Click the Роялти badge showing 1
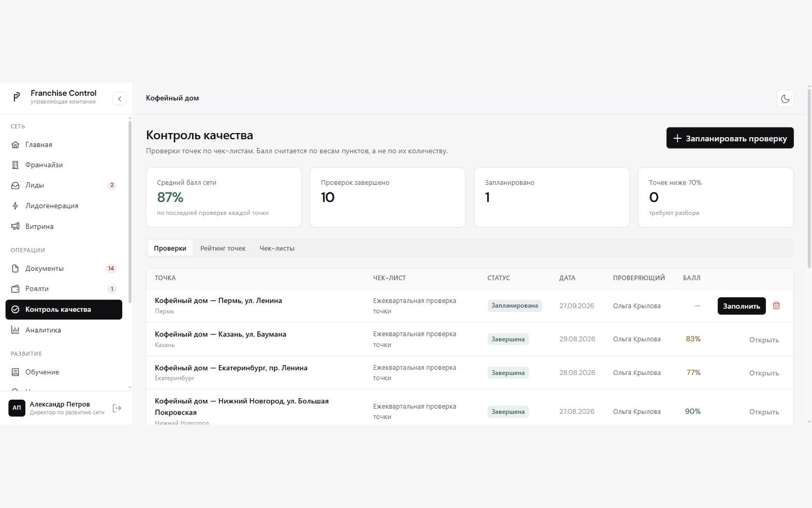Image resolution: width=812 pixels, height=508 pixels. pos(112,289)
